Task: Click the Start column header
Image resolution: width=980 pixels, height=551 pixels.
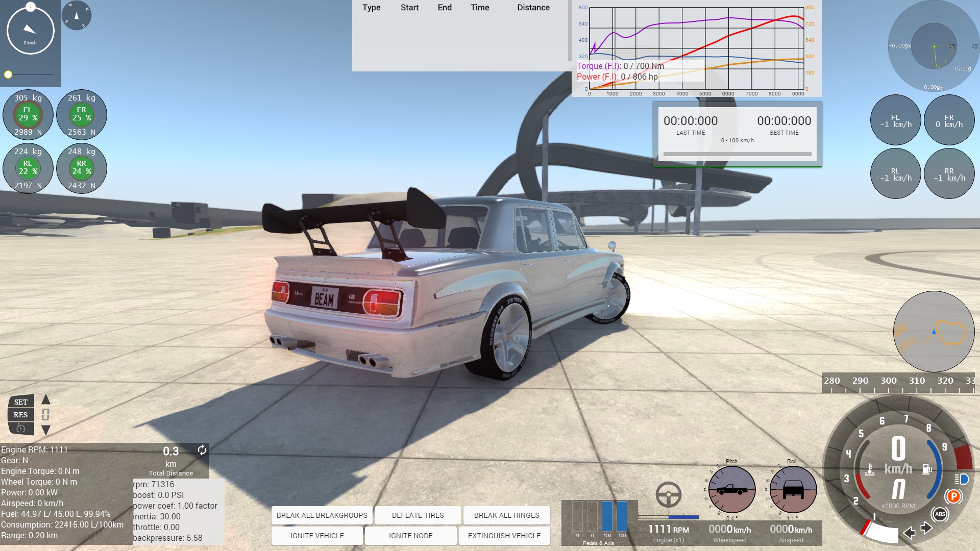Action: click(x=409, y=8)
